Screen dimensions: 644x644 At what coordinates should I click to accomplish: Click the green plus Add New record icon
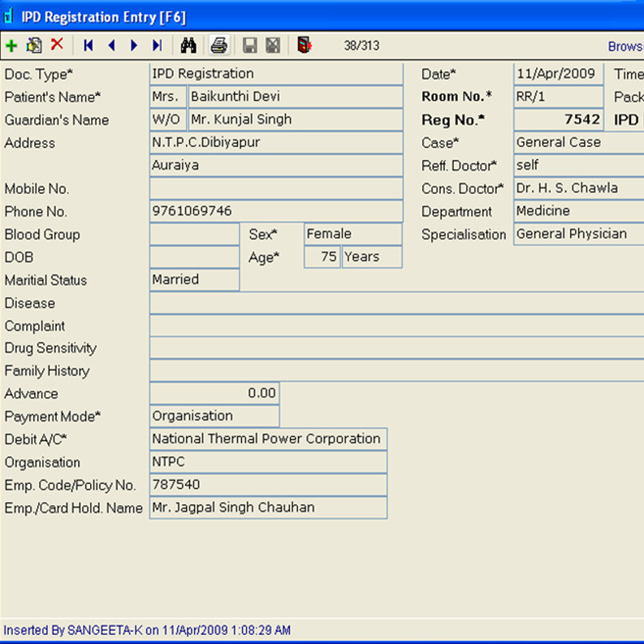tap(11, 45)
